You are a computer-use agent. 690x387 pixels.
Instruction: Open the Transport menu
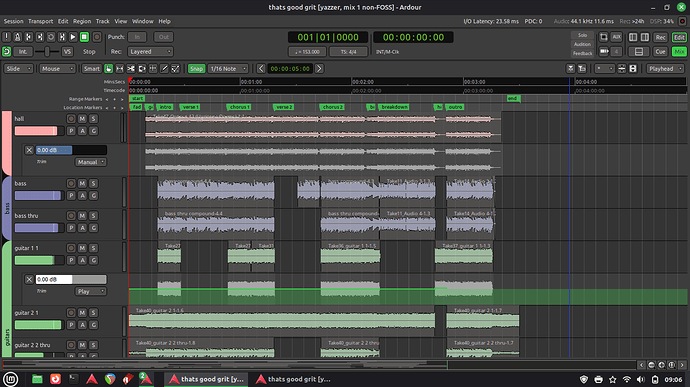coord(40,21)
